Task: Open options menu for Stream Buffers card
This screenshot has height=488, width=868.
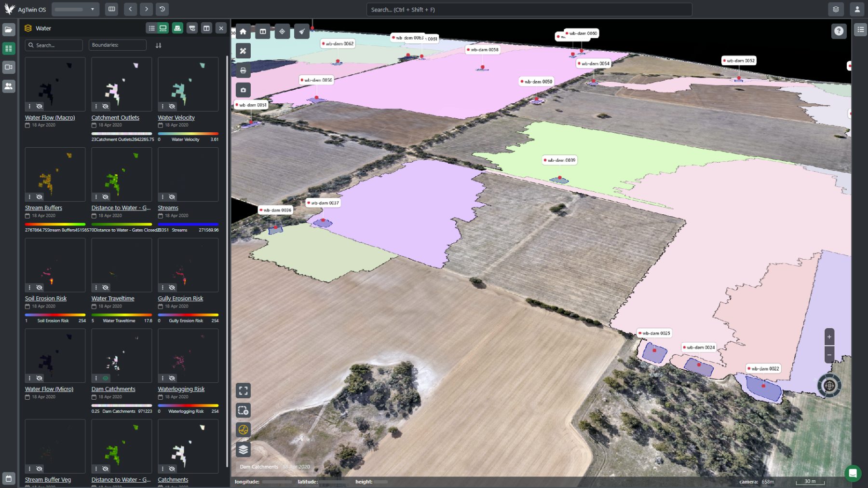Action: point(29,197)
